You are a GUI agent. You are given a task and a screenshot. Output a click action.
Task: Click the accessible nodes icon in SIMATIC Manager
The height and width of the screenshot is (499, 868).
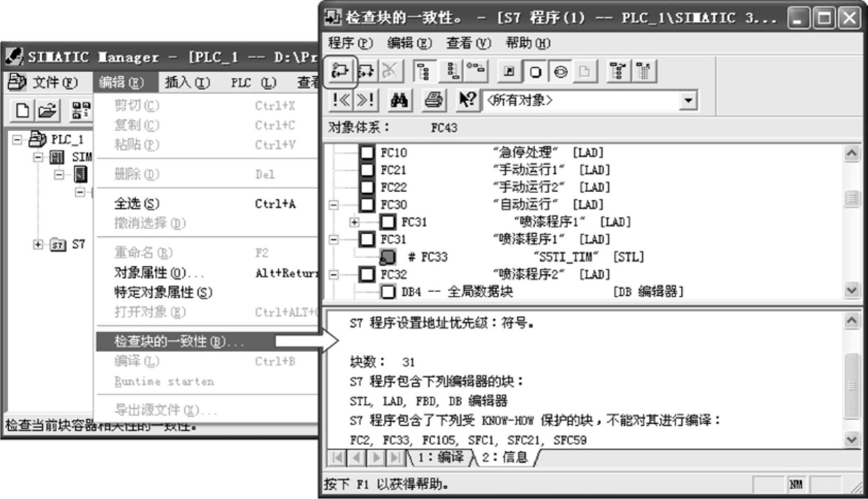tap(80, 110)
